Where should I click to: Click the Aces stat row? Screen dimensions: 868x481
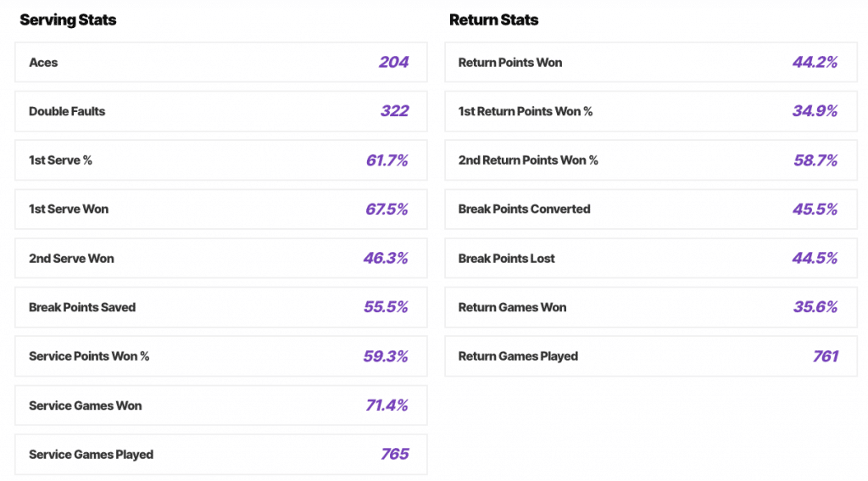pyautogui.click(x=221, y=62)
